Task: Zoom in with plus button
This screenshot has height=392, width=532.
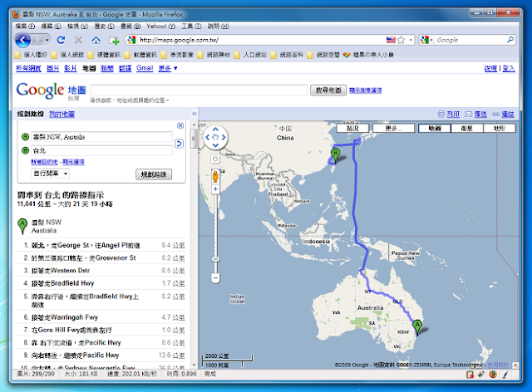Action: 215,189
